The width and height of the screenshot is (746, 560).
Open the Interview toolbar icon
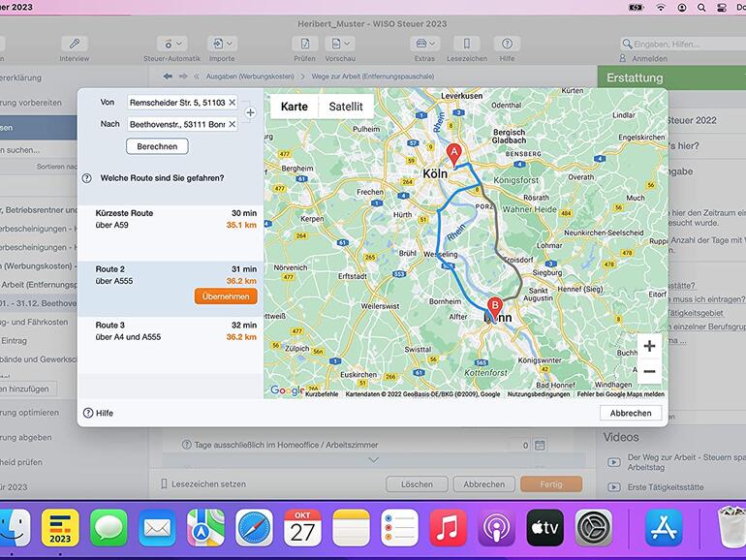(75, 45)
